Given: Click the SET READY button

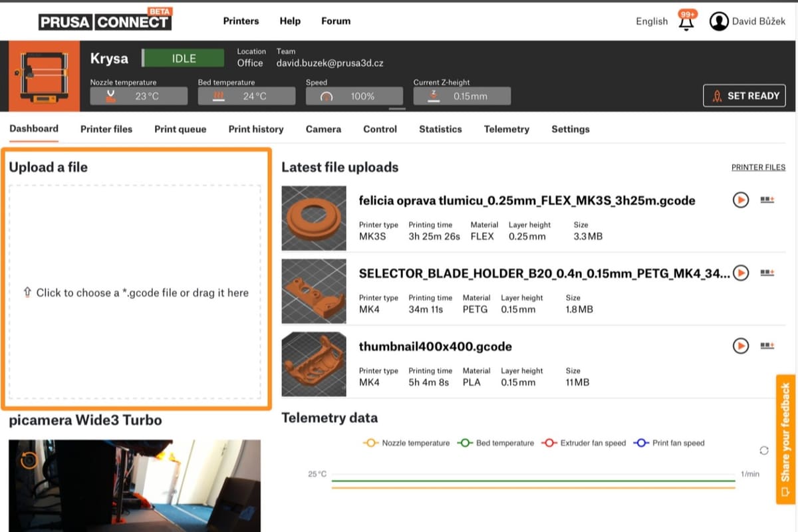Looking at the screenshot, I should tap(744, 96).
